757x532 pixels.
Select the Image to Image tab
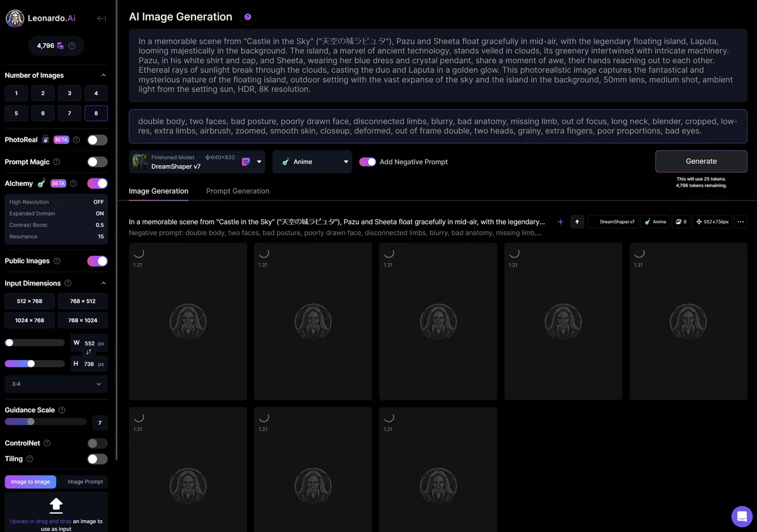click(x=30, y=482)
